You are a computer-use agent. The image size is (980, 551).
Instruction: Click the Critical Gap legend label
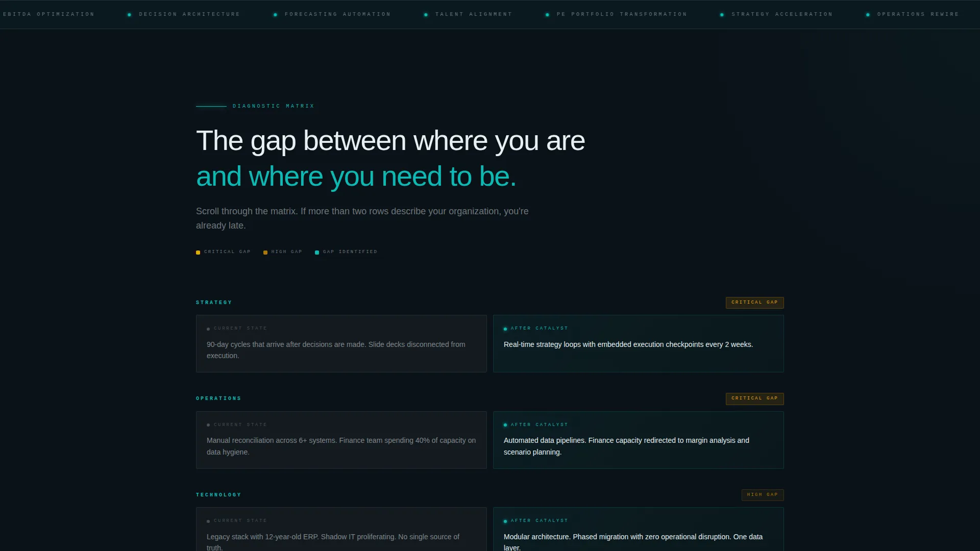227,252
